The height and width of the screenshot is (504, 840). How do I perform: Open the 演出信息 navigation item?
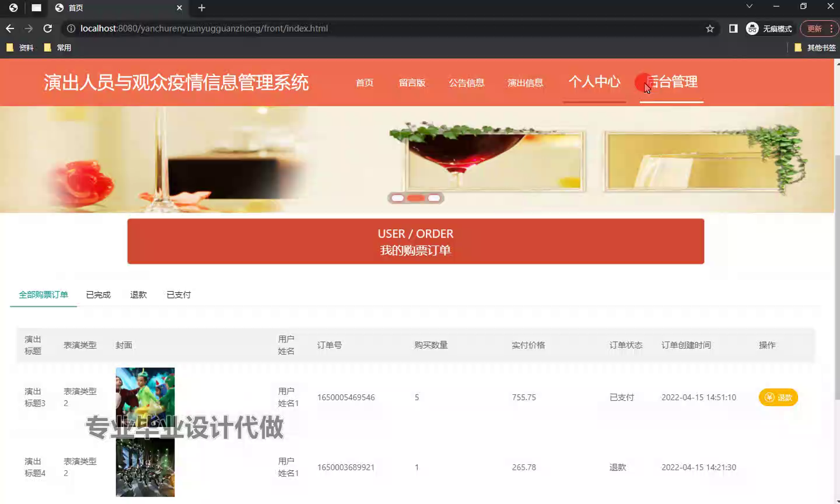[525, 83]
